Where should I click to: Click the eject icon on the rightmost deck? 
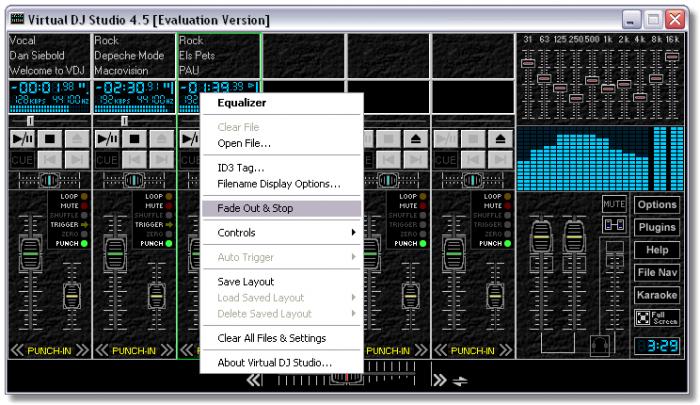pos(499,140)
